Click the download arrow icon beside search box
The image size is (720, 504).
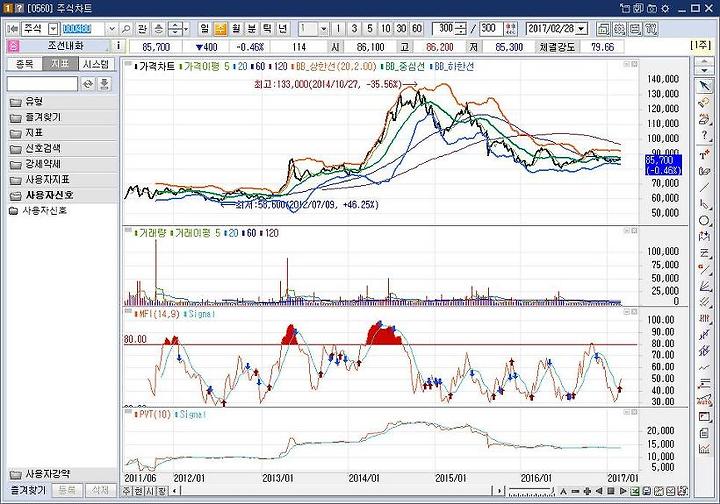[104, 84]
